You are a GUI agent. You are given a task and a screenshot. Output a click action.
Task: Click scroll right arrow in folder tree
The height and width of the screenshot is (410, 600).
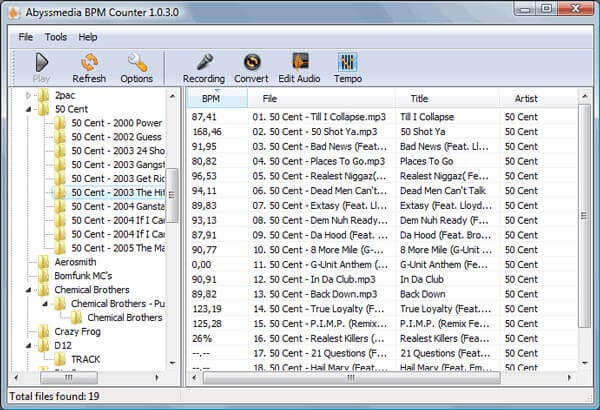point(157,378)
